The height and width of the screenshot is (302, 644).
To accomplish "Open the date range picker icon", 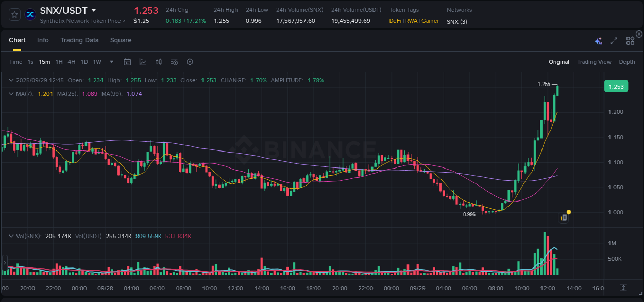I will tap(127, 62).
